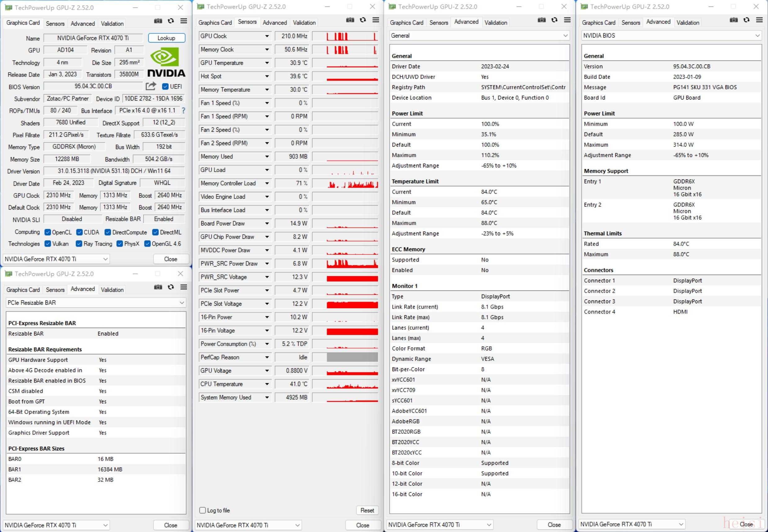This screenshot has height=532, width=768.
Task: Click the GPU Clock sensor graph
Action: pyautogui.click(x=345, y=36)
